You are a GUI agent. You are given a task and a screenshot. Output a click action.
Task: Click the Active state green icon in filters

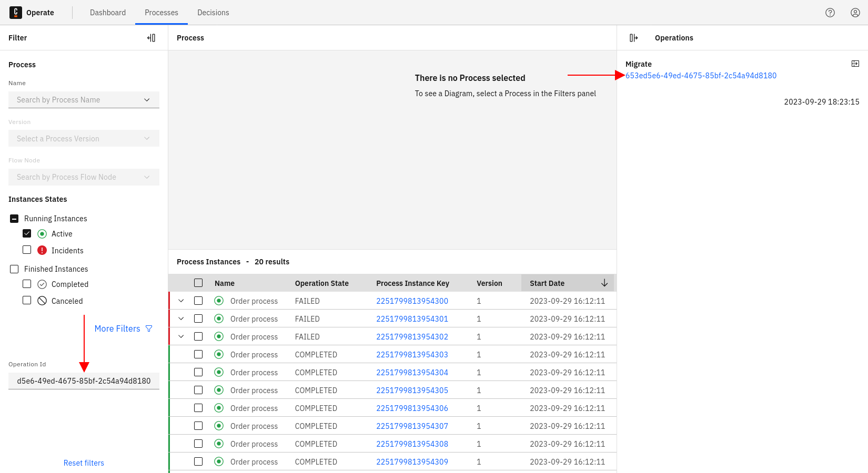coord(42,234)
